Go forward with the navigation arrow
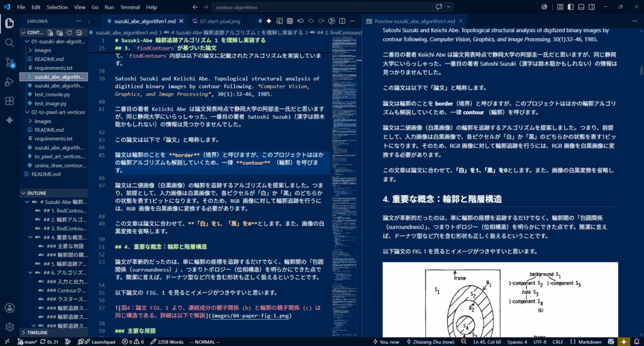 [206, 7]
